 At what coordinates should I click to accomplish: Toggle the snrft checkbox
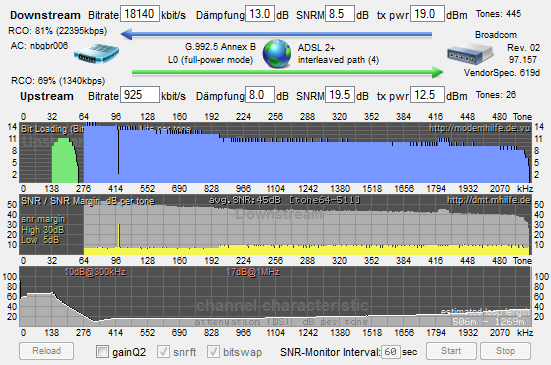(163, 351)
